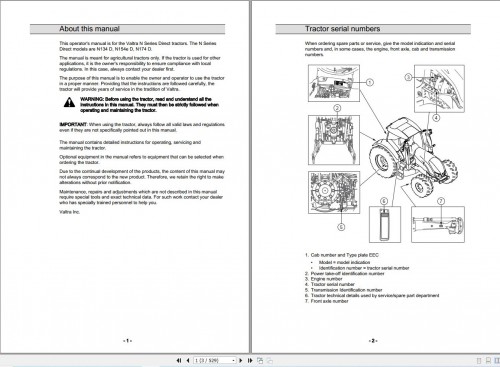This screenshot has width=500, height=367.
Task: Click the 'IMPORTANT' note text
Action: click(142, 127)
